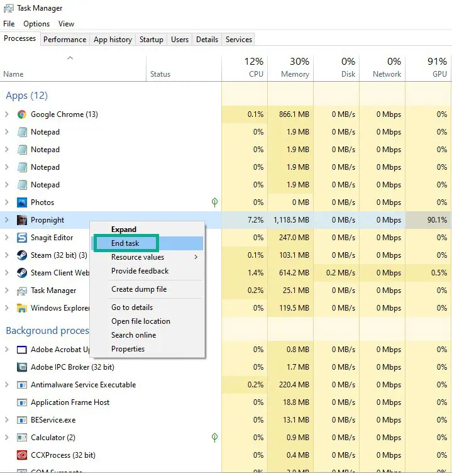Open the Resource values submenu arrow
This screenshot has width=452, height=476.
[196, 257]
